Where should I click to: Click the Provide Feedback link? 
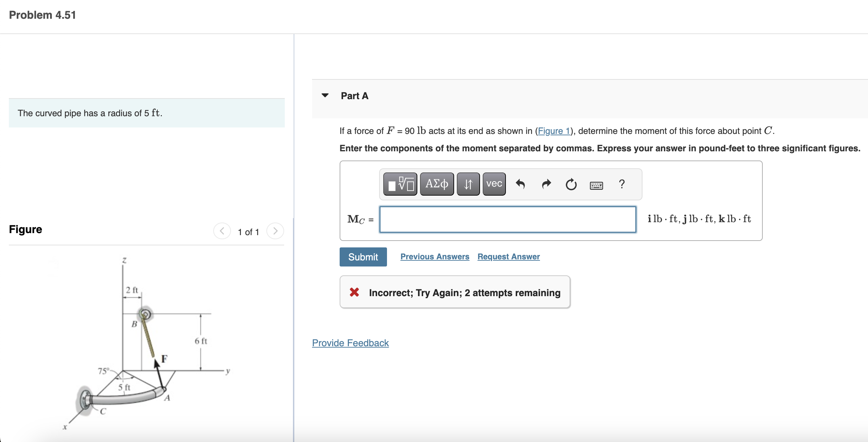[350, 343]
